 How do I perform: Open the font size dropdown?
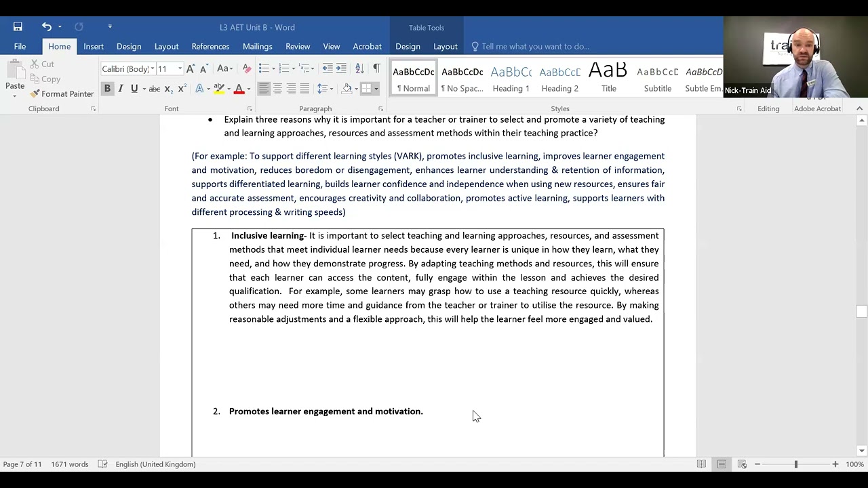click(180, 68)
